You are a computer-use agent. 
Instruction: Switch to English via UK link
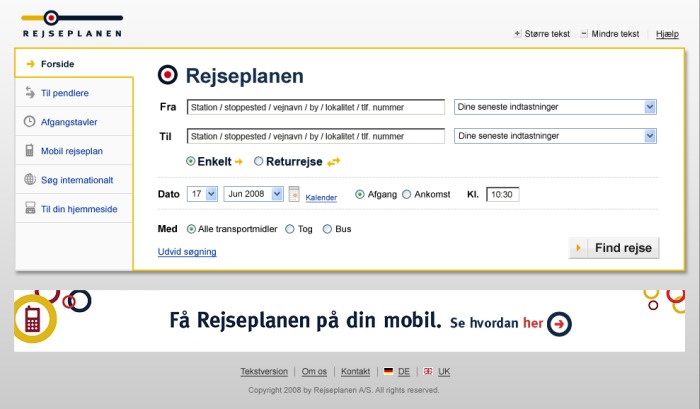[444, 371]
